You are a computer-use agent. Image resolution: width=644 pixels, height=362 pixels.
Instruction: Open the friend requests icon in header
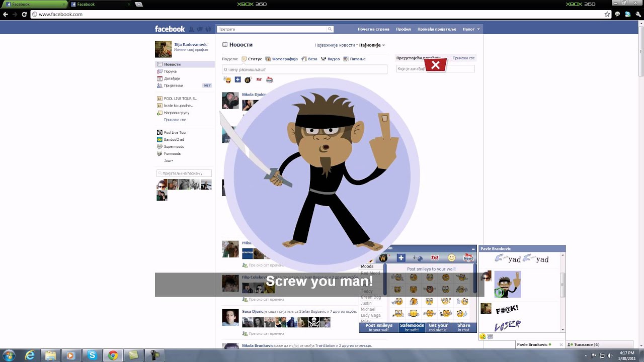tap(192, 29)
